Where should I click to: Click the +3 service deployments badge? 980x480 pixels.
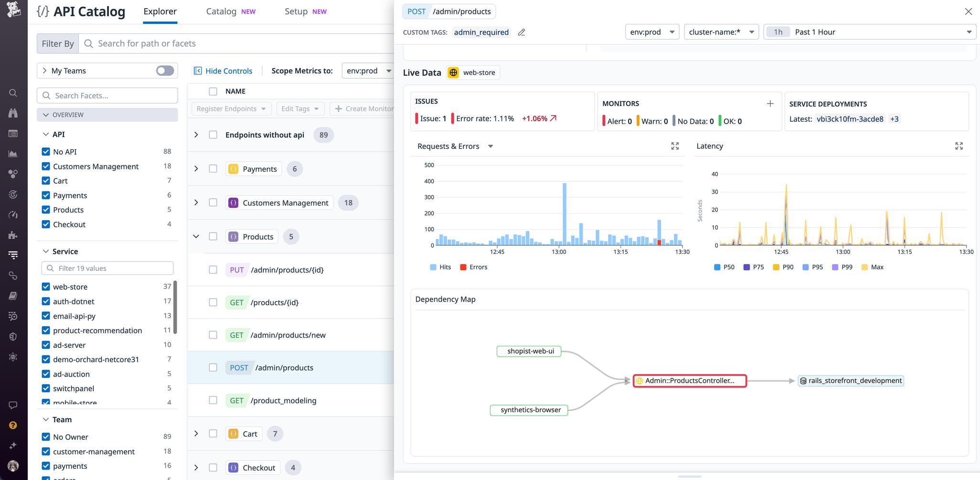coord(895,119)
